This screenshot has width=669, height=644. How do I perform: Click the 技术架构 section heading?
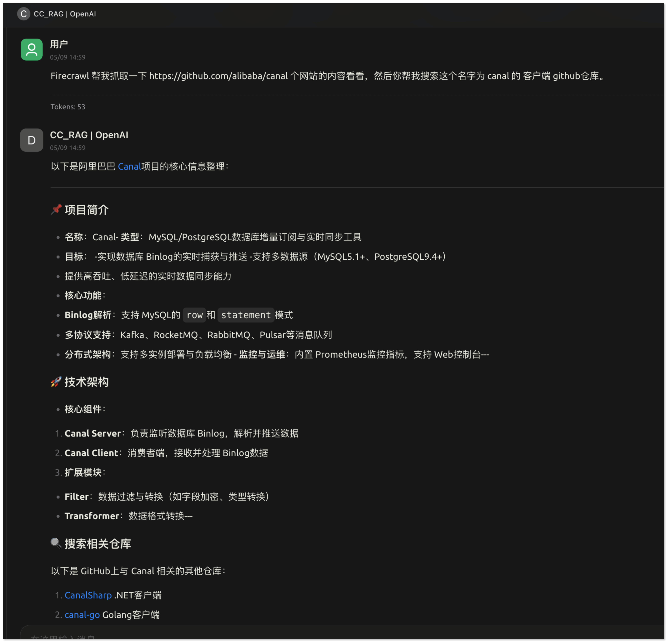[x=87, y=382]
